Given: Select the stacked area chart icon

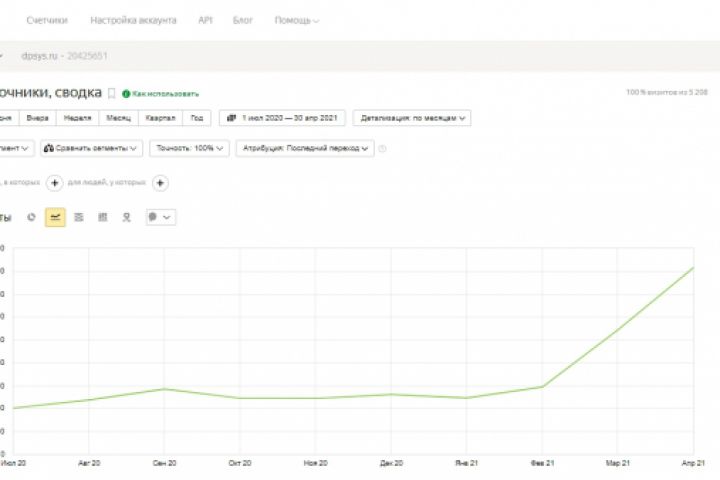Looking at the screenshot, I should click(x=79, y=216).
